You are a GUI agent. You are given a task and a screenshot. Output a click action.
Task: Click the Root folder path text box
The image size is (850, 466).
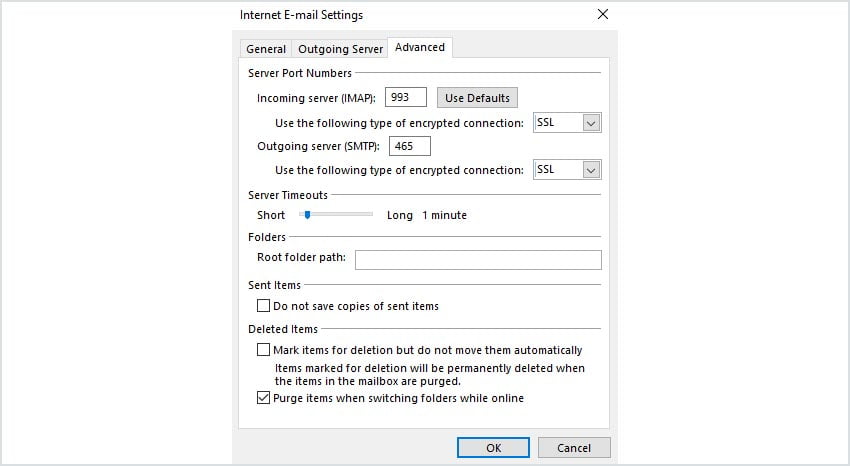[x=478, y=260]
